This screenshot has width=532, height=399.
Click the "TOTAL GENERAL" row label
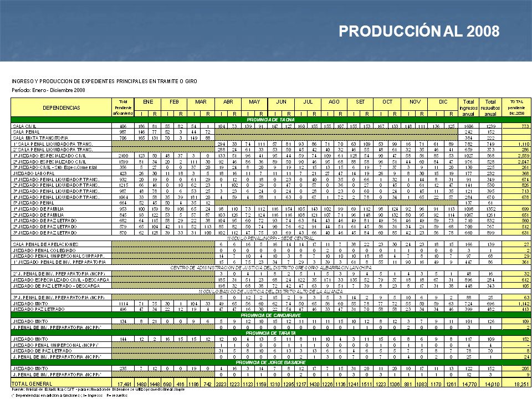[32, 383]
